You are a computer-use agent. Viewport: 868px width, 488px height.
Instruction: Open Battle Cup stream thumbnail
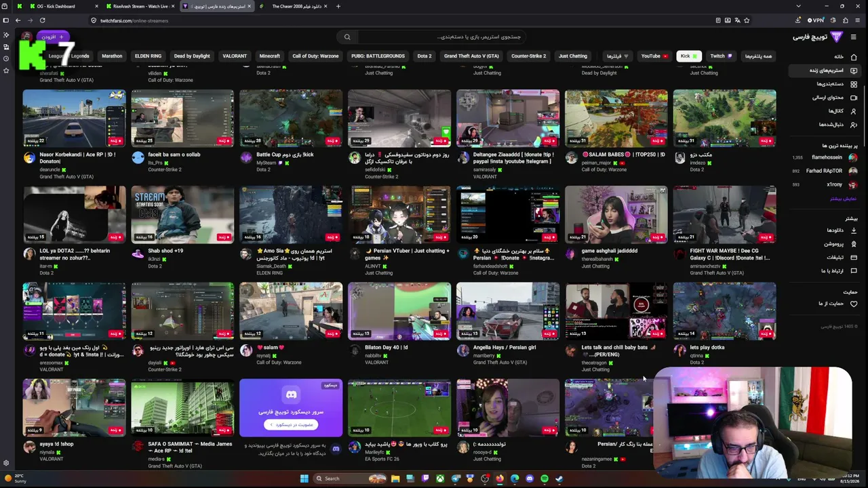[291, 119]
